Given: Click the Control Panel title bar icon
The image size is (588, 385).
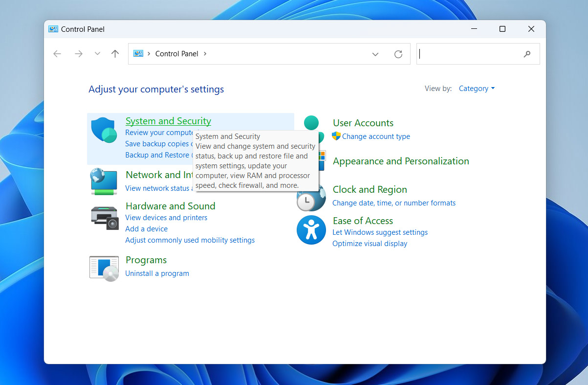Looking at the screenshot, I should pyautogui.click(x=53, y=29).
